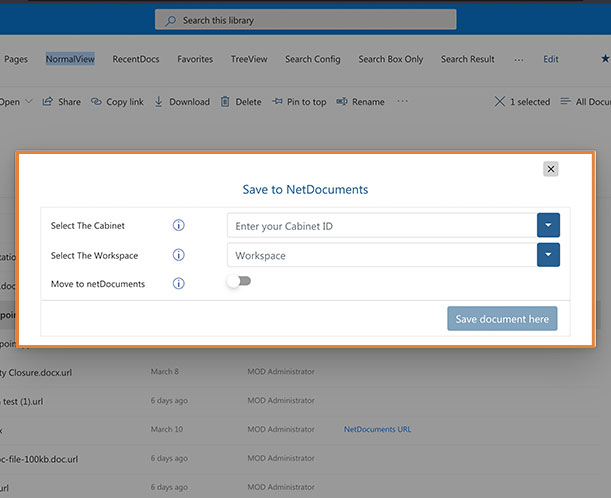Click the info icon beside Move to netDocuments
This screenshot has height=498, width=611.
click(178, 283)
